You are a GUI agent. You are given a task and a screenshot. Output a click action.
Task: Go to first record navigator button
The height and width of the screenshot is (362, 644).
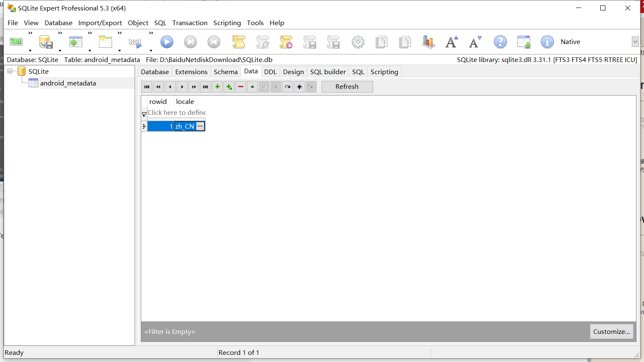coord(147,87)
